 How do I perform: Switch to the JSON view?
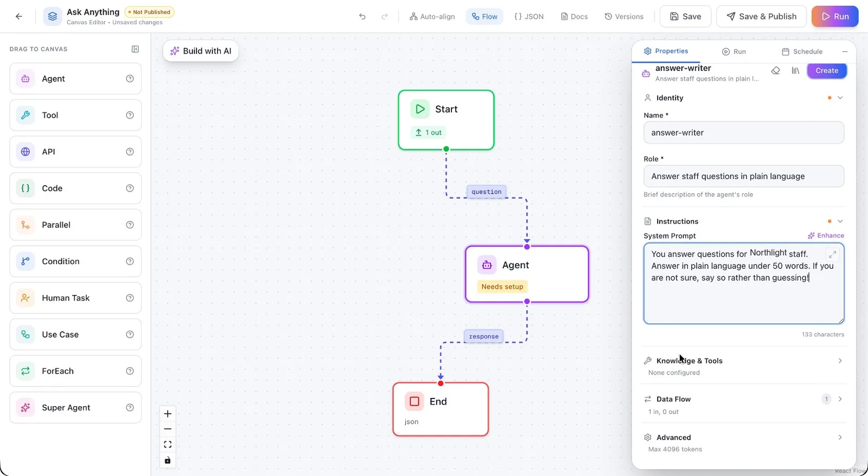[529, 16]
